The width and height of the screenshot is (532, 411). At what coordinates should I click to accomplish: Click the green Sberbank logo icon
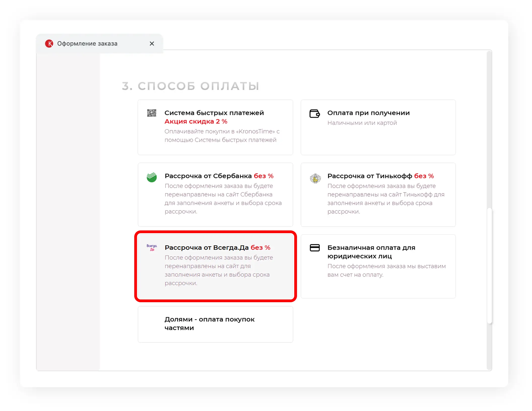pyautogui.click(x=152, y=177)
